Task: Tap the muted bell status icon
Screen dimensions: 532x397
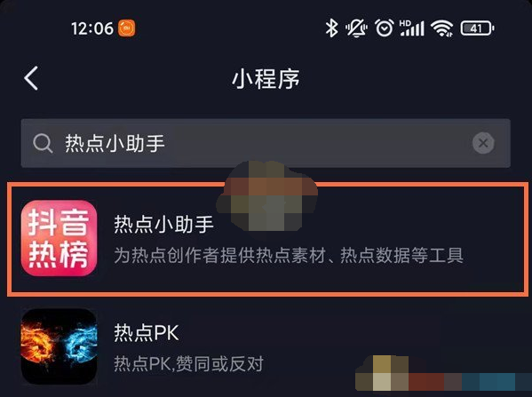Action: pos(356,28)
